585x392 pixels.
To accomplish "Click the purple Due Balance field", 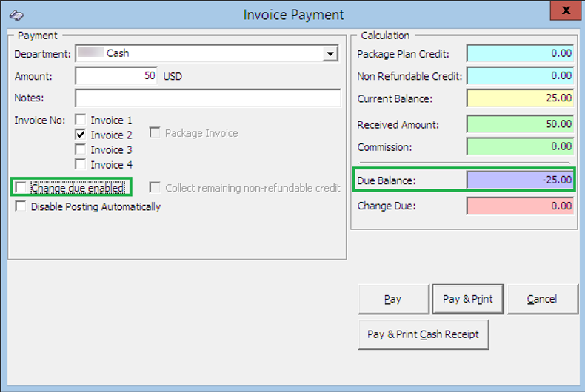I will pos(520,180).
